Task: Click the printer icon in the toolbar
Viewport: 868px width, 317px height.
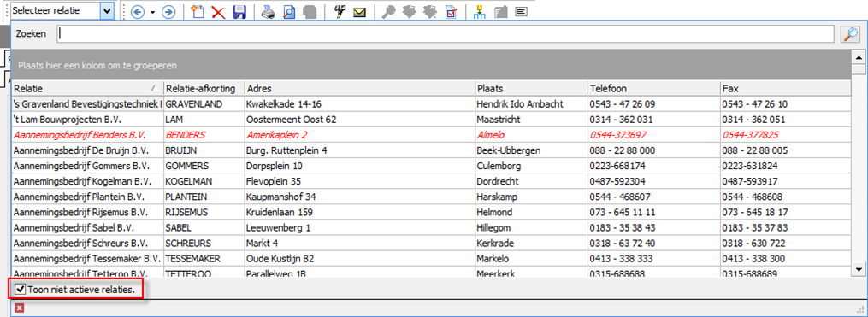Action: [269, 12]
